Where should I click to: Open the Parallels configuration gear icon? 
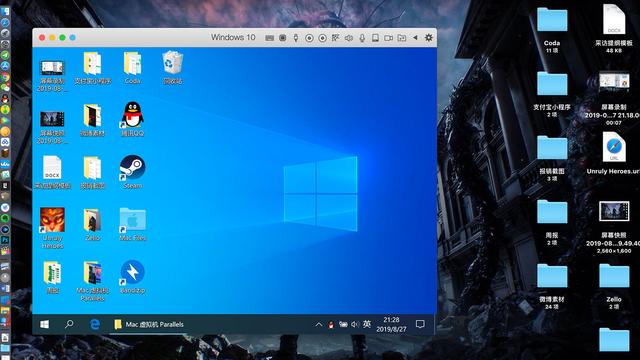(x=429, y=38)
